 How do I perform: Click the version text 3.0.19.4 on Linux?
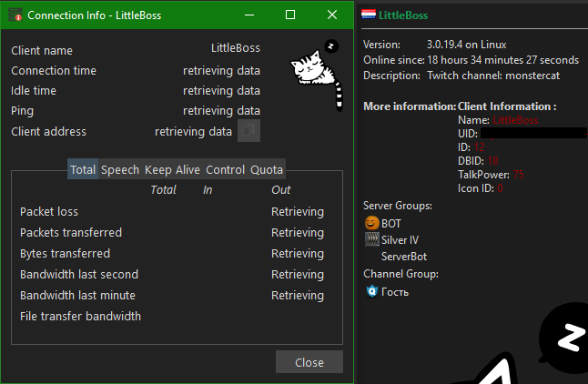[467, 45]
